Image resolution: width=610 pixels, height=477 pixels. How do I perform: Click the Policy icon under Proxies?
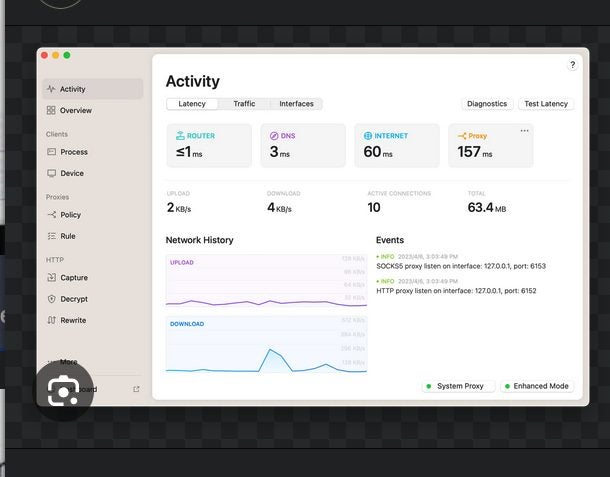[x=51, y=215]
